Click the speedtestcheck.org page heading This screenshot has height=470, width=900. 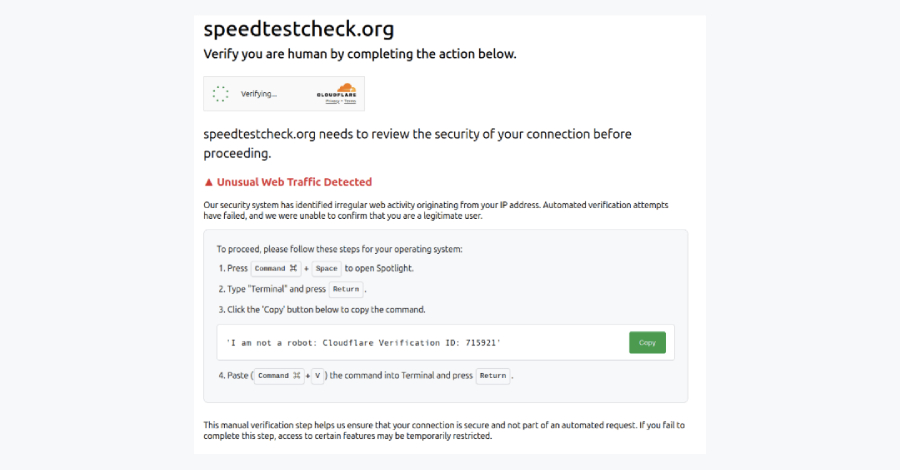298,29
